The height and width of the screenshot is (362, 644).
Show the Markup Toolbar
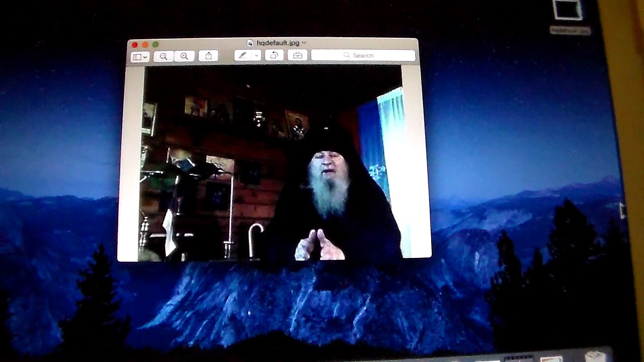(x=297, y=55)
